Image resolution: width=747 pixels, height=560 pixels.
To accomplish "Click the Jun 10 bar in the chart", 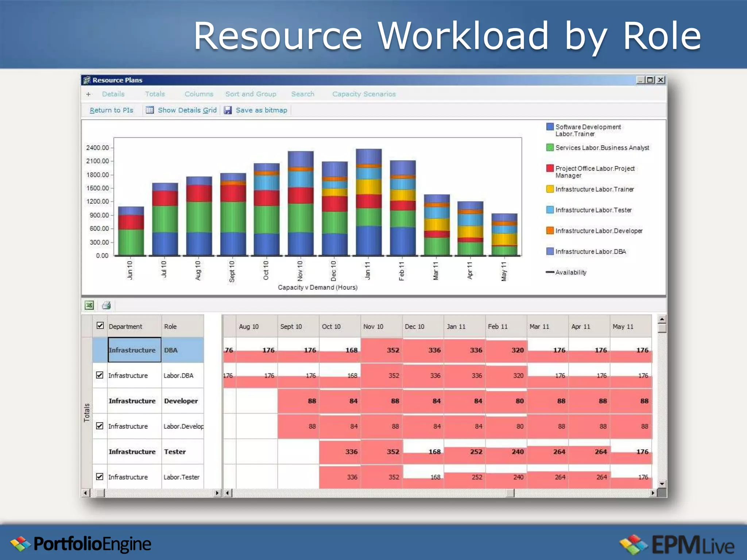I will click(131, 231).
